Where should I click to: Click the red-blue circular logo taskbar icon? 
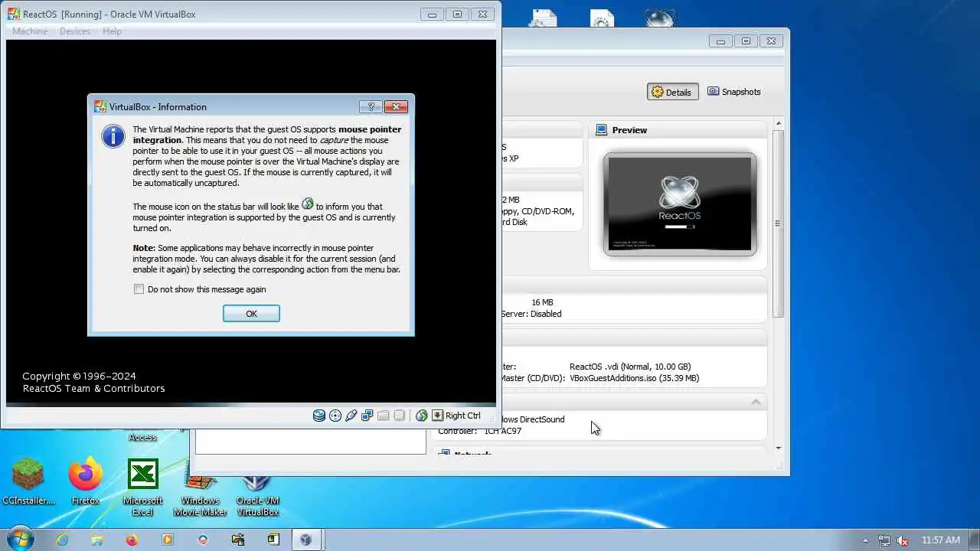pos(203,540)
